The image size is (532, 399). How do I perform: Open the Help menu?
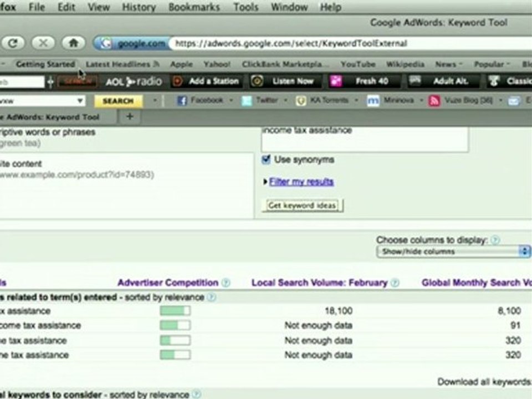click(x=330, y=7)
